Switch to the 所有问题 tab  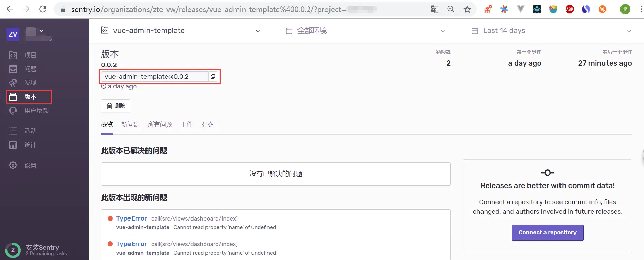[x=160, y=125]
